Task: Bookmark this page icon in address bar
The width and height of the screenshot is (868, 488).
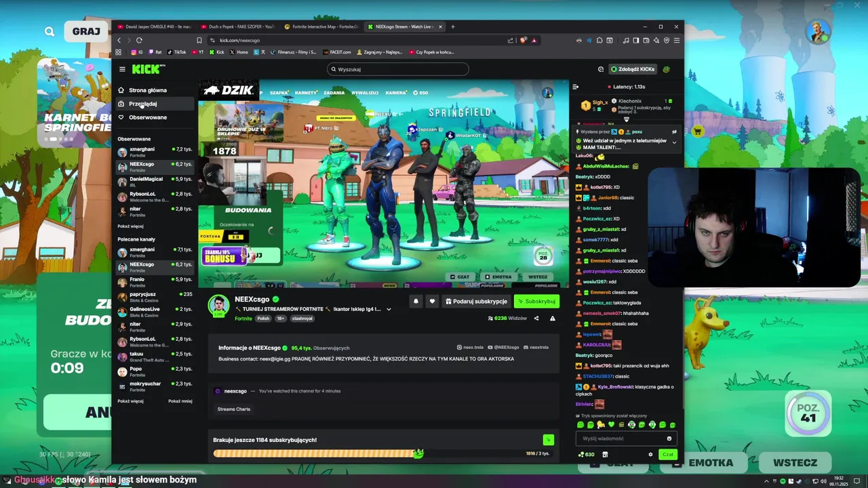Action: click(199, 40)
